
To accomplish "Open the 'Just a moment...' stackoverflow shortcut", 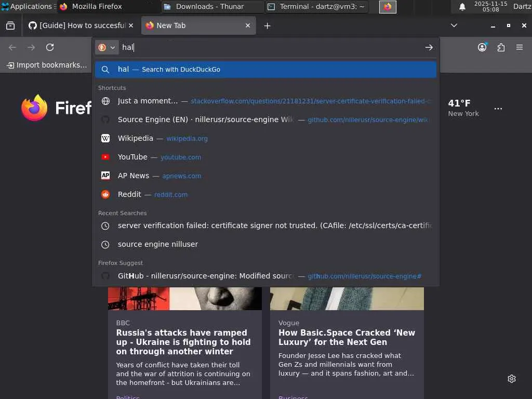I will [265, 101].
